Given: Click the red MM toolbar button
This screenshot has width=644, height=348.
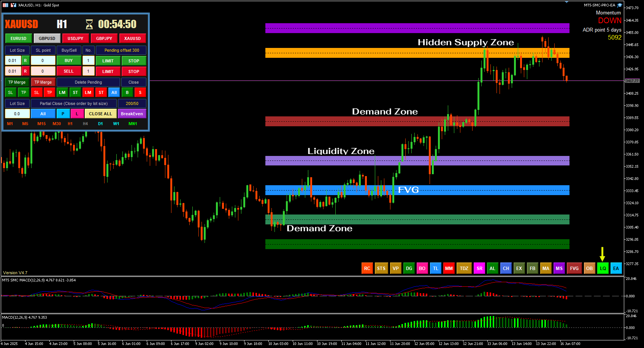Looking at the screenshot, I should click(449, 268).
